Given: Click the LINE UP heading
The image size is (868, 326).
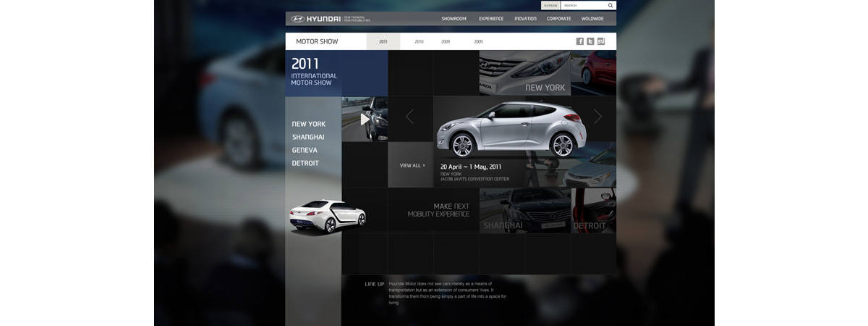Looking at the screenshot, I should click(375, 284).
